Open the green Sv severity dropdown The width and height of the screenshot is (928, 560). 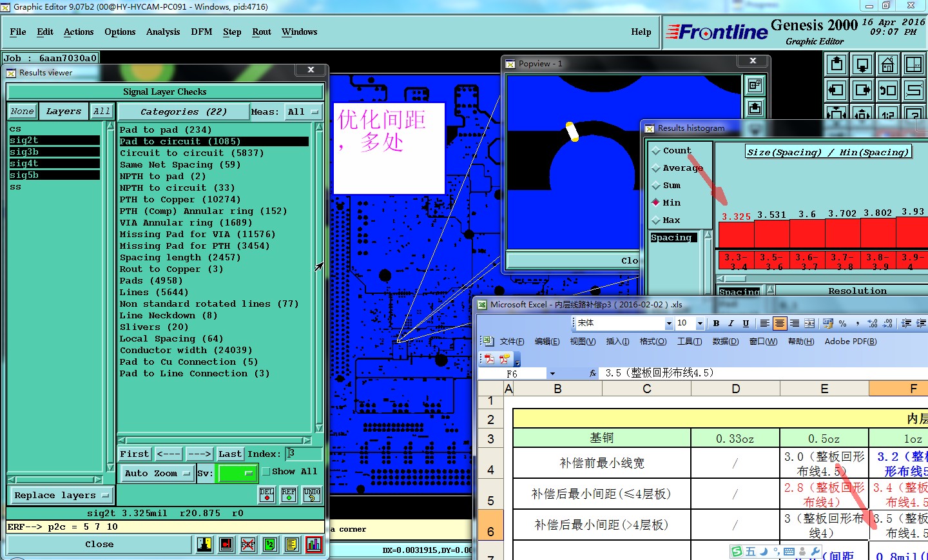coord(238,474)
